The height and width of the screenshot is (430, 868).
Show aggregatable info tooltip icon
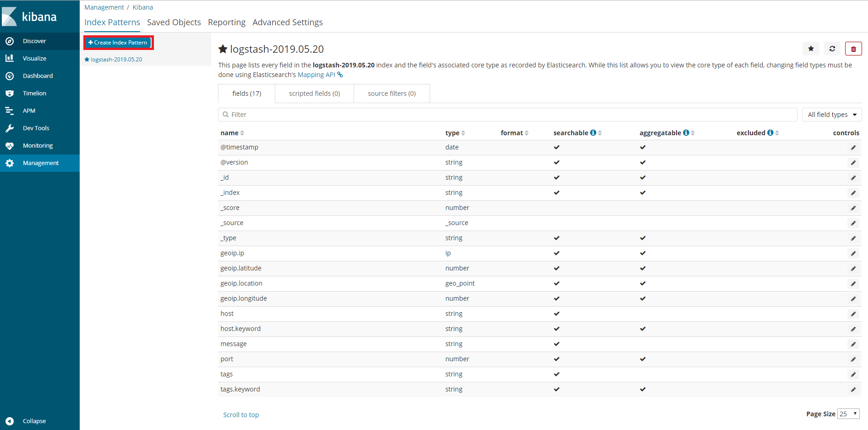tap(686, 132)
